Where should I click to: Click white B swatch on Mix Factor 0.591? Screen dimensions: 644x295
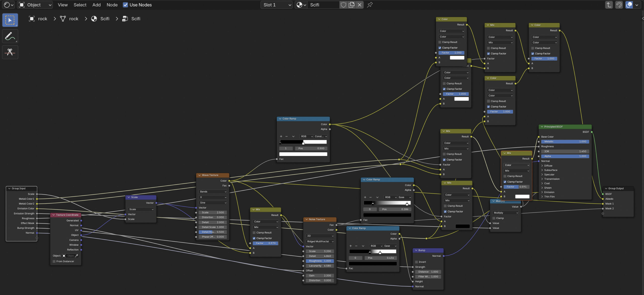coord(522,196)
